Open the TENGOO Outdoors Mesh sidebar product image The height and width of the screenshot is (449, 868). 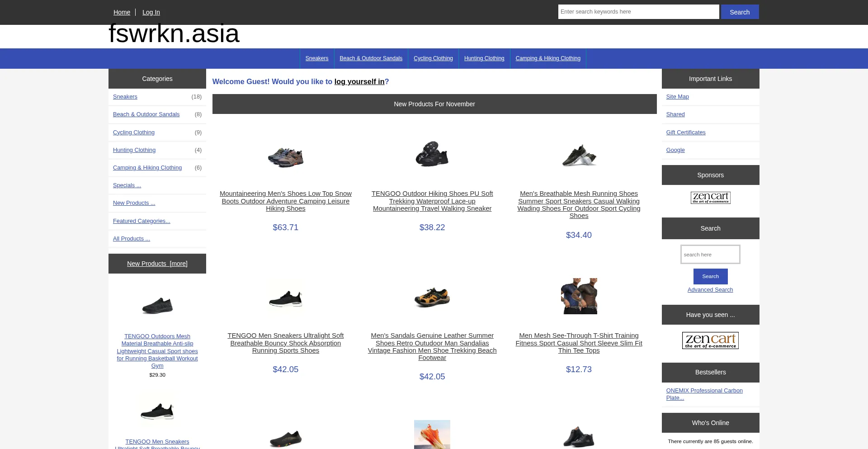click(x=157, y=306)
